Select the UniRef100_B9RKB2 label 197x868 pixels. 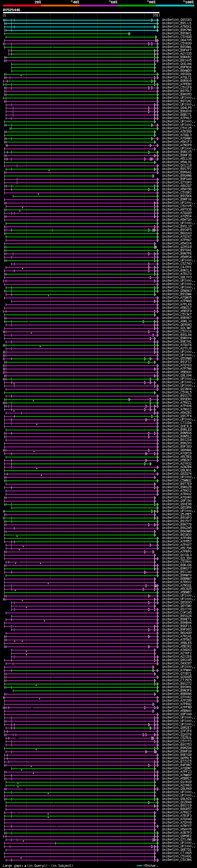pyautogui.click(x=177, y=57)
